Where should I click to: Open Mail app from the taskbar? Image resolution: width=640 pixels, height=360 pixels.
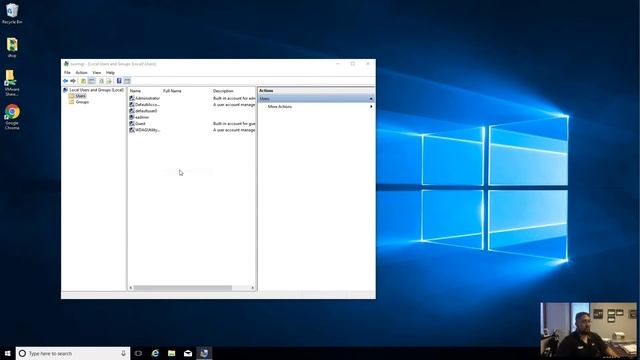coord(188,353)
